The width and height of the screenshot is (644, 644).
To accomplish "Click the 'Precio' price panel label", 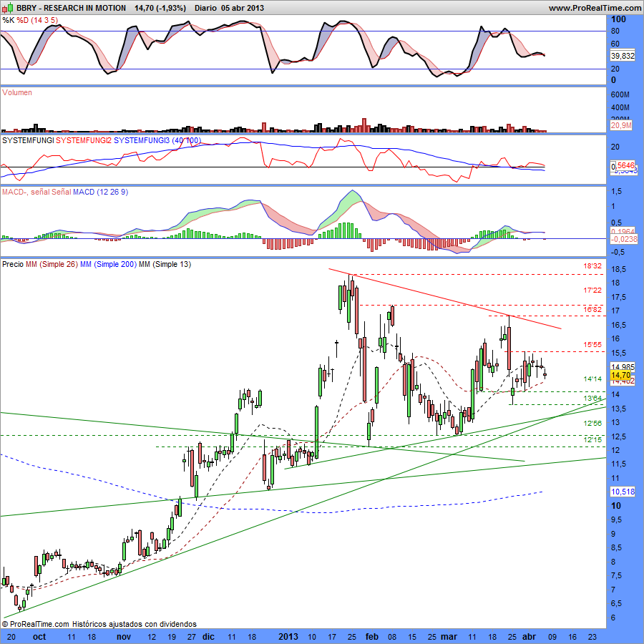I will point(13,264).
